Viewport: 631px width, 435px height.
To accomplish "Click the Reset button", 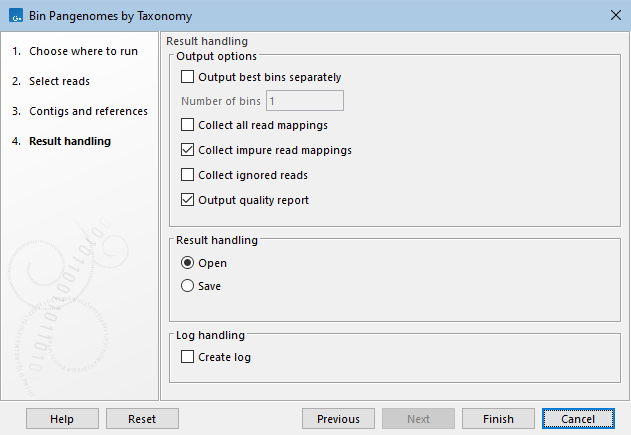I will 142,419.
